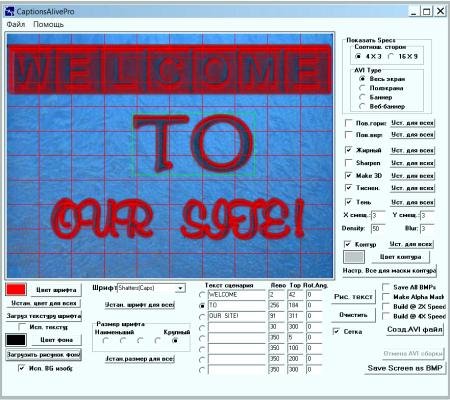Open the Помощь menu

pyautogui.click(x=48, y=24)
